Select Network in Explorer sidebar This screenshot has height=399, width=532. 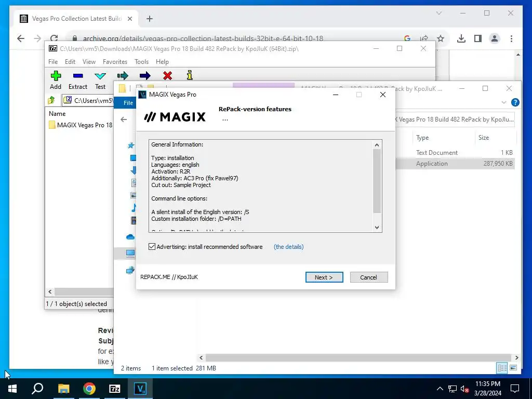130,270
